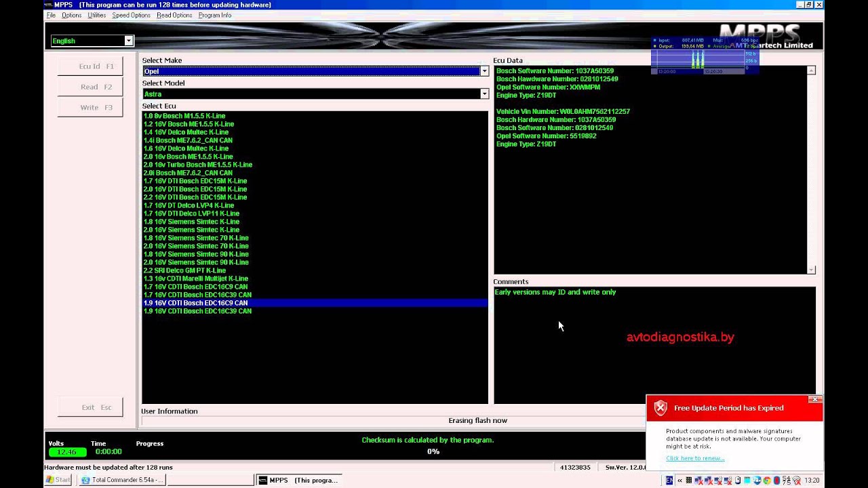This screenshot has width=868, height=488.
Task: Select '1.9 16V CDTI Bosch EDC16C39 CAN' ECU
Action: coord(197,311)
